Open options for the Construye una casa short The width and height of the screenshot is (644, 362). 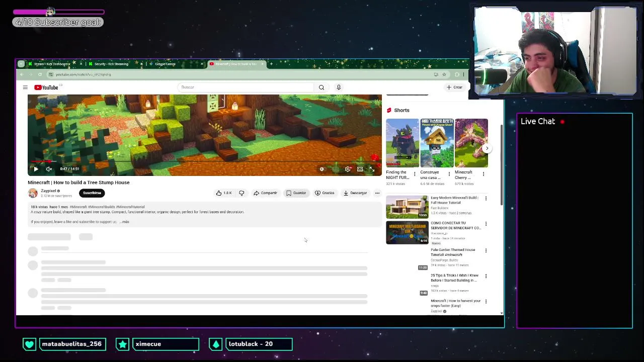click(449, 174)
